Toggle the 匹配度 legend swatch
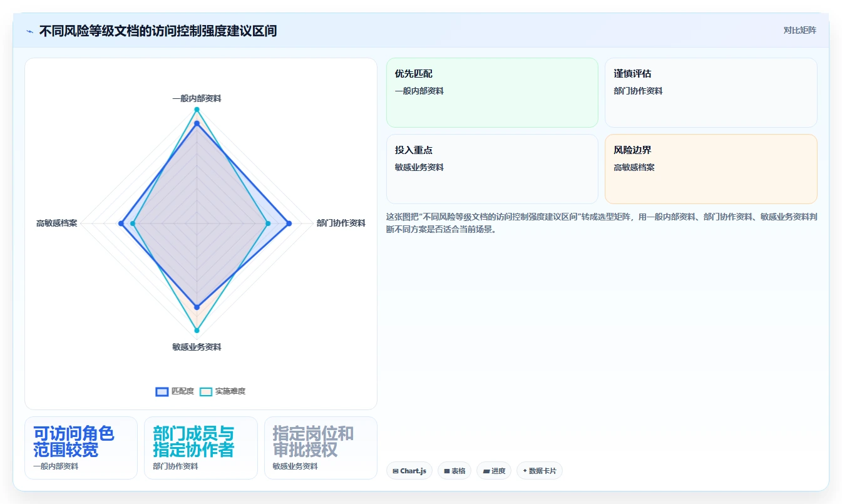 pyautogui.click(x=162, y=391)
